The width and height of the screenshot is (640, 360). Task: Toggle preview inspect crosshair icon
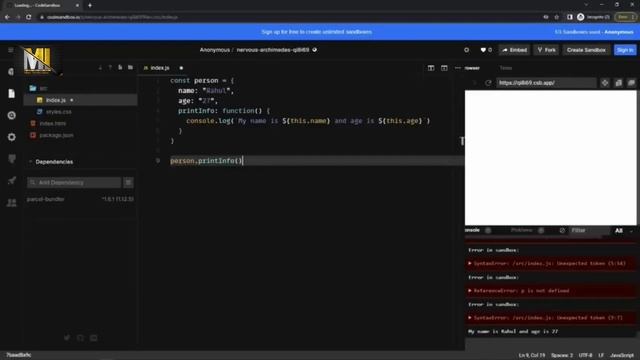point(605,83)
